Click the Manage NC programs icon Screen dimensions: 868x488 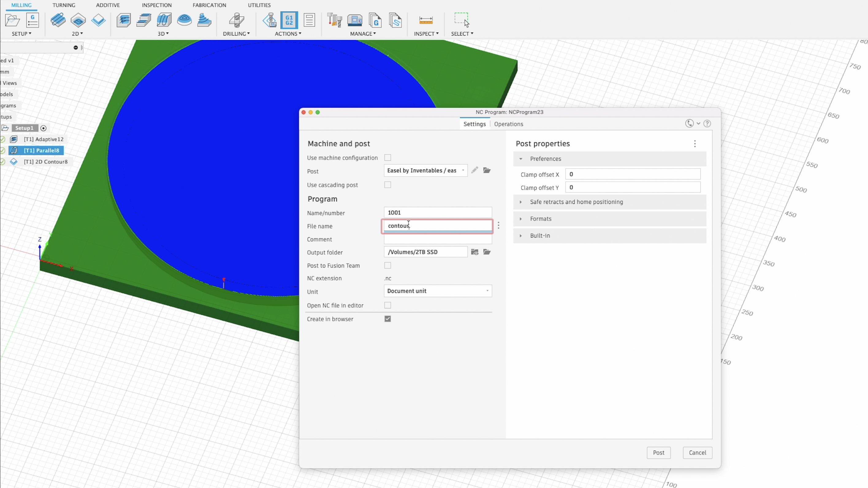(375, 20)
